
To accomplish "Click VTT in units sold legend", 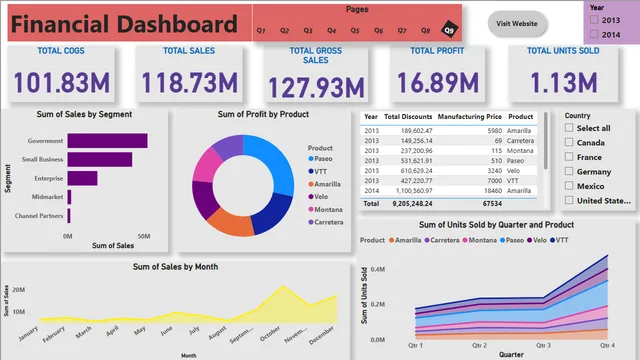I will (559, 240).
